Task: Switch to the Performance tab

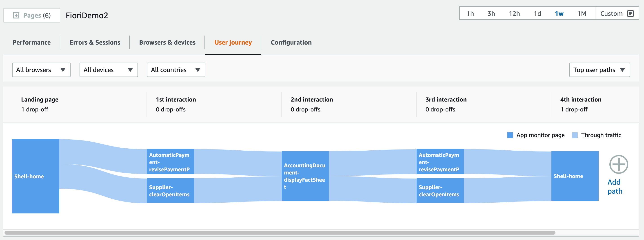Action: (31, 42)
